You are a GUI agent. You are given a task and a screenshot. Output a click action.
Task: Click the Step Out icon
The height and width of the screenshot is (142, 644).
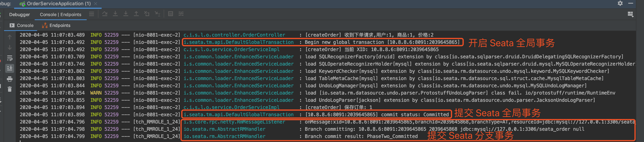[x=136, y=14]
